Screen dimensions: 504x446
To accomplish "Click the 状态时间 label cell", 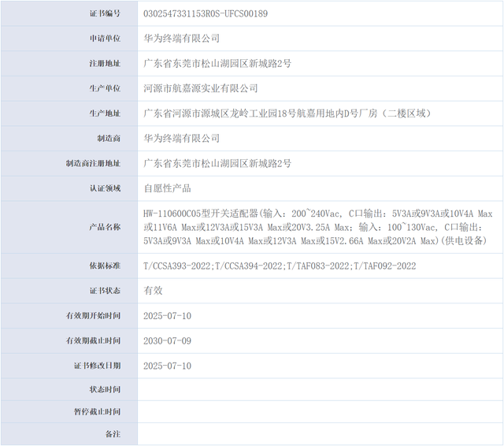I will tap(69, 389).
